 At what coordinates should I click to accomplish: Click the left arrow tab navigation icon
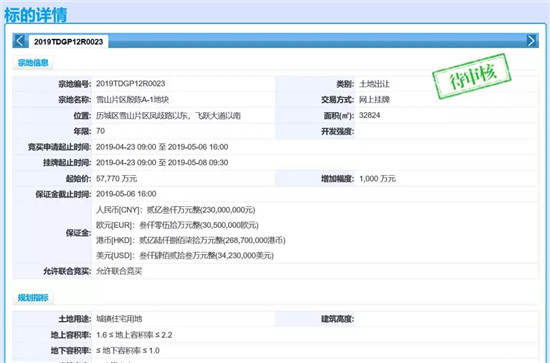click(20, 41)
